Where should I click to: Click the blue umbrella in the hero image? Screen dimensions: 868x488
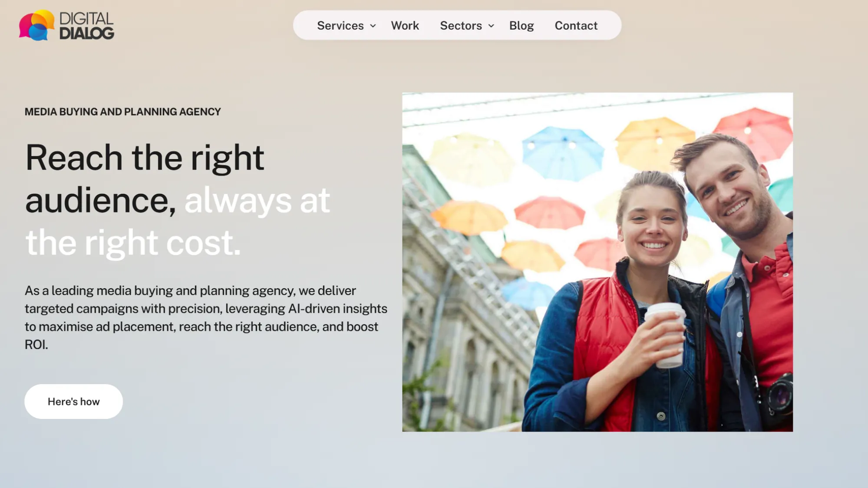pyautogui.click(x=562, y=153)
